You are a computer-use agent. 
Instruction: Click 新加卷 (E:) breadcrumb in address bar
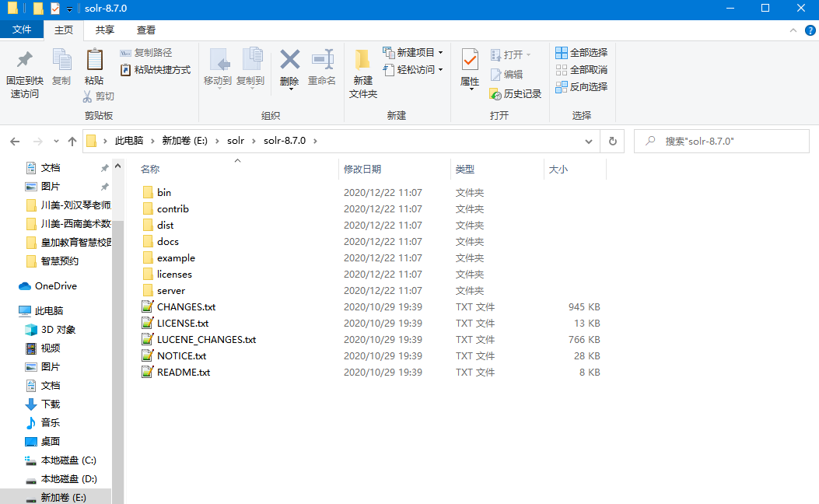pos(185,141)
